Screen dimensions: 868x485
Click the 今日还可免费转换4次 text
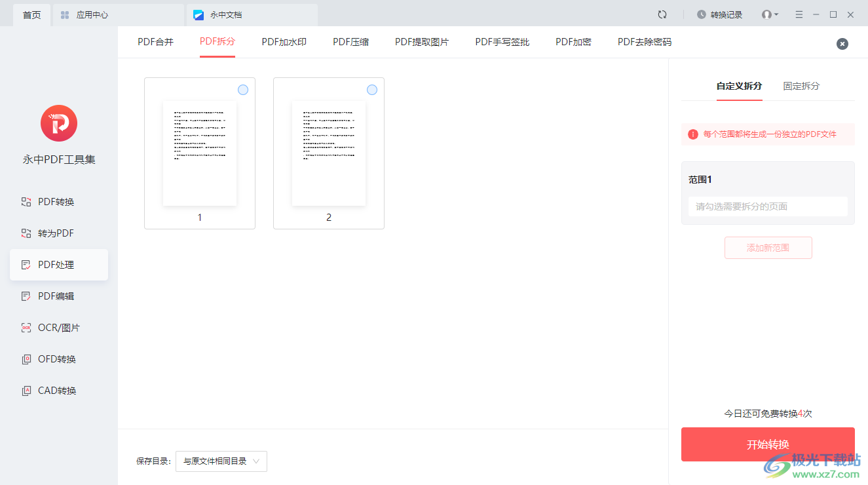tap(768, 414)
